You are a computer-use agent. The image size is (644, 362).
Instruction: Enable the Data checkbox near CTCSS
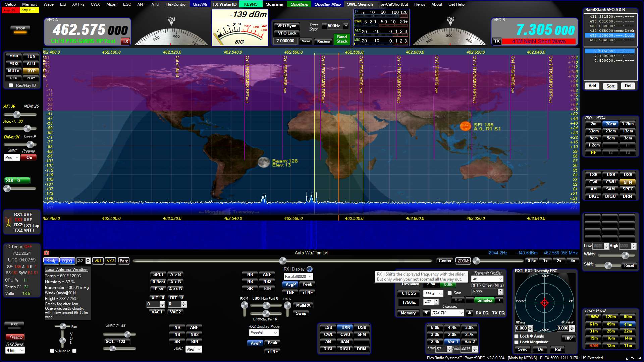450,293
